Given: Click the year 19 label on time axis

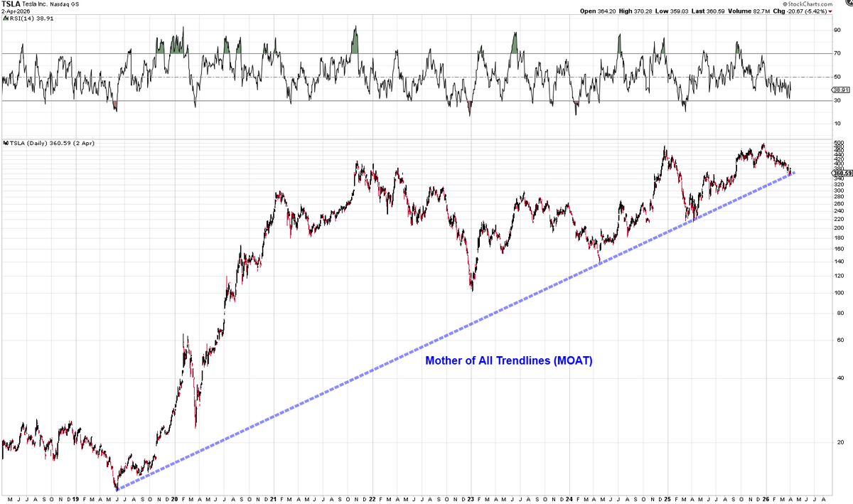Looking at the screenshot, I should pyautogui.click(x=74, y=500).
